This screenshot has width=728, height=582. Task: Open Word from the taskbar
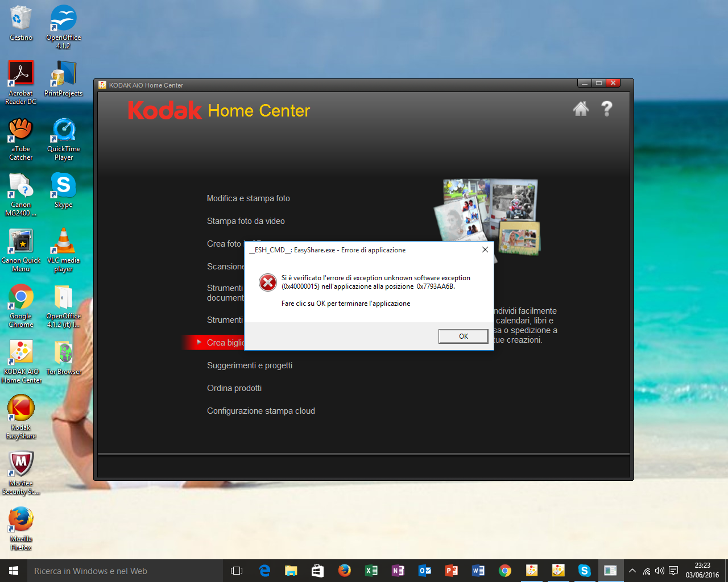pyautogui.click(x=478, y=571)
